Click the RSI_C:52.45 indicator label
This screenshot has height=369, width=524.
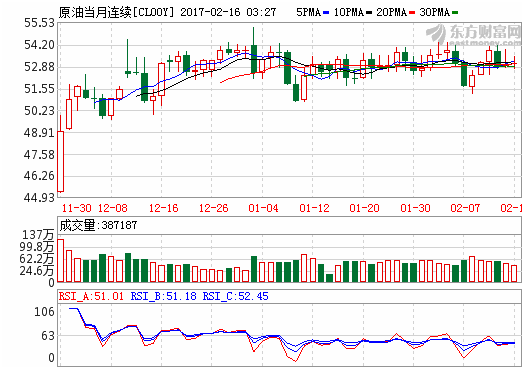[236, 296]
